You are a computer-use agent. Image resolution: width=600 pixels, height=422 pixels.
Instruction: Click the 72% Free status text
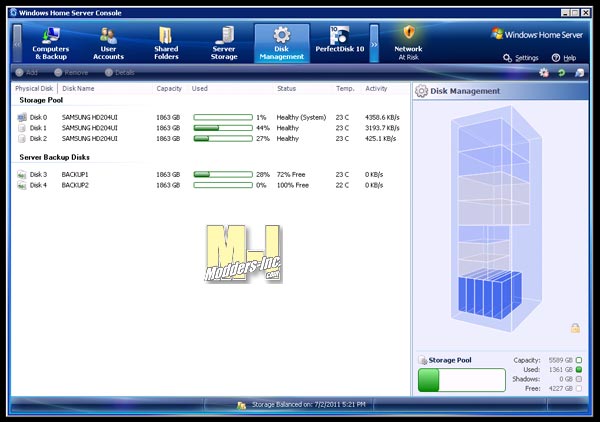(x=291, y=174)
